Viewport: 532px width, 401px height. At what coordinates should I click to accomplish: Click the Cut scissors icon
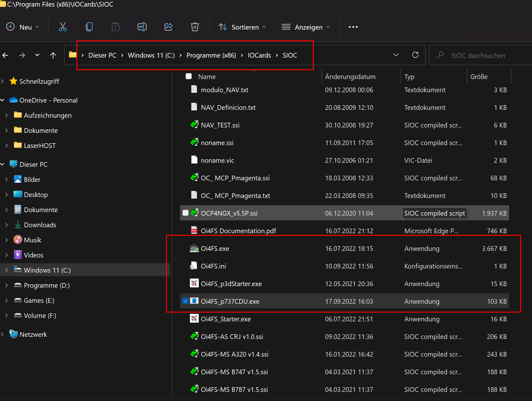(x=63, y=27)
